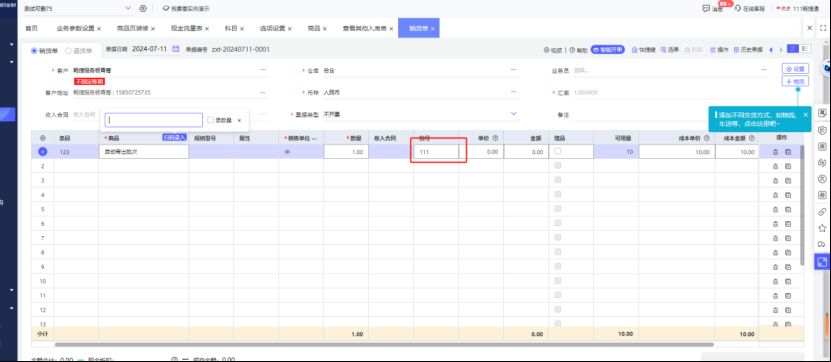Screen dimensions: 831x362
Task: Click the blue plus icon on row 1
Action: 43,152
